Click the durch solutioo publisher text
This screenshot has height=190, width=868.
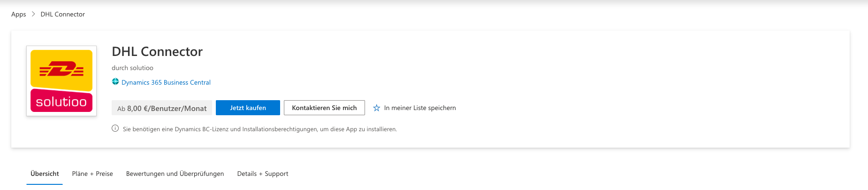click(132, 68)
